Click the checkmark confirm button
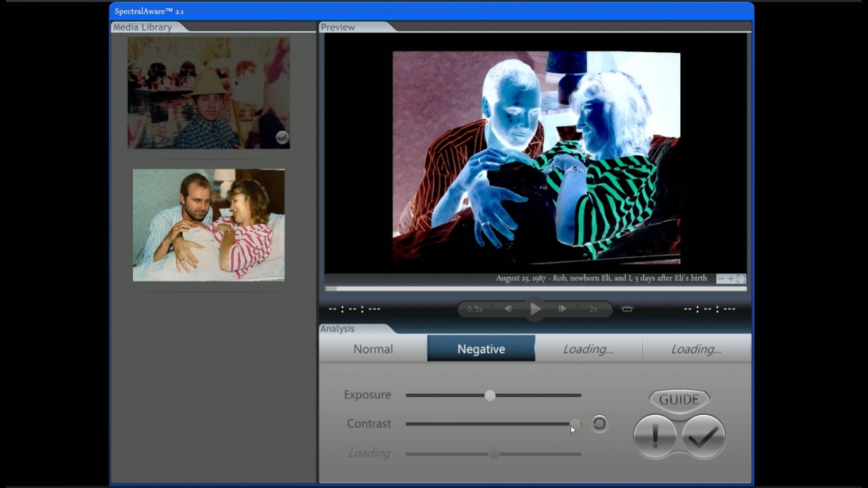The width and height of the screenshot is (868, 488). pyautogui.click(x=704, y=436)
